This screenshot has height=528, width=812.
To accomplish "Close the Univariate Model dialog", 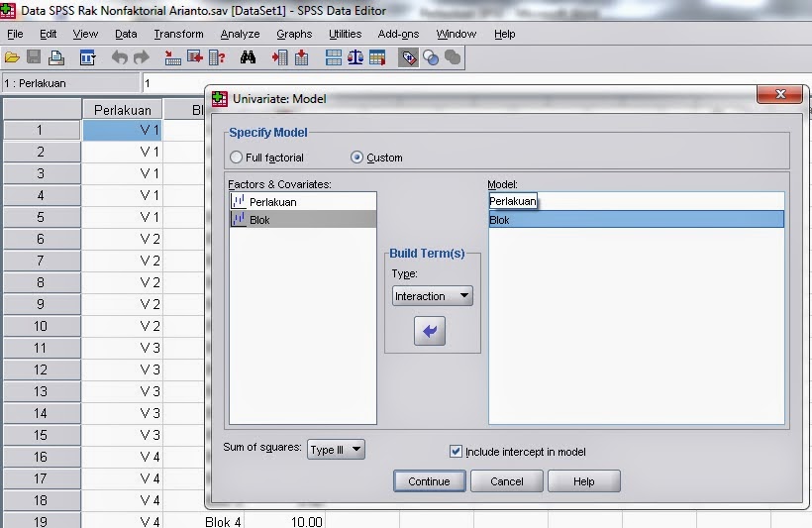I will pyautogui.click(x=780, y=94).
